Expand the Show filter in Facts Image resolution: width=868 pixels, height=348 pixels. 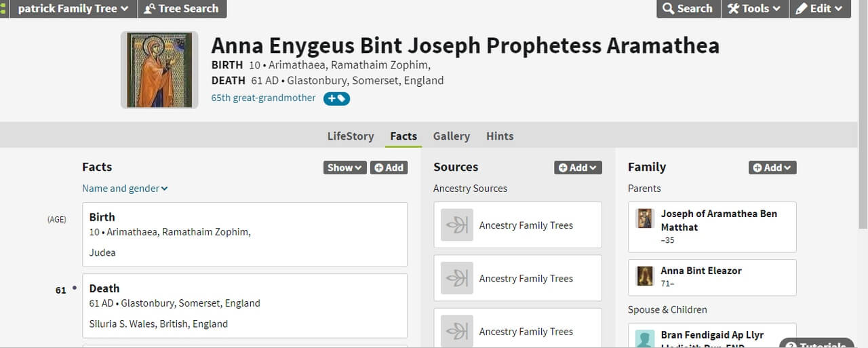(344, 168)
